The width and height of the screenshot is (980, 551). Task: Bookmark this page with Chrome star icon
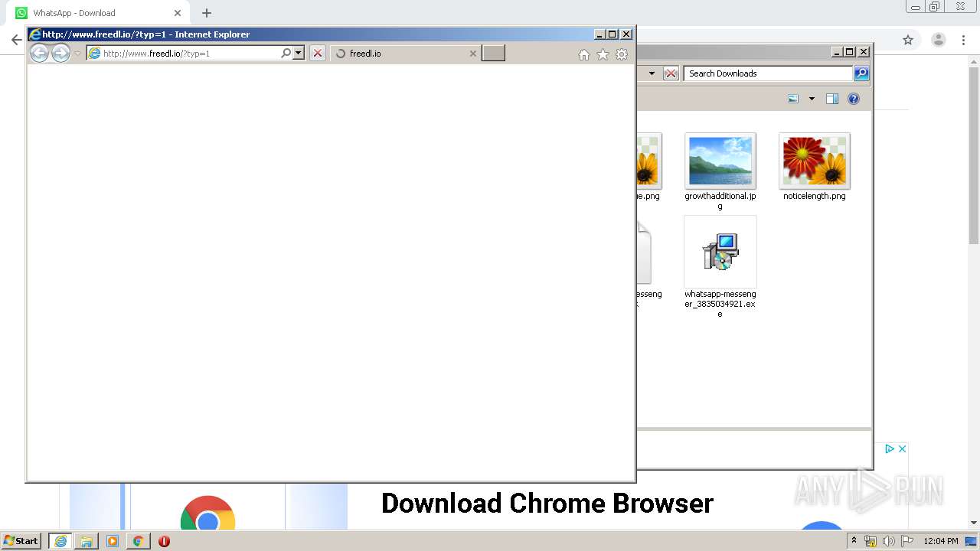(908, 40)
